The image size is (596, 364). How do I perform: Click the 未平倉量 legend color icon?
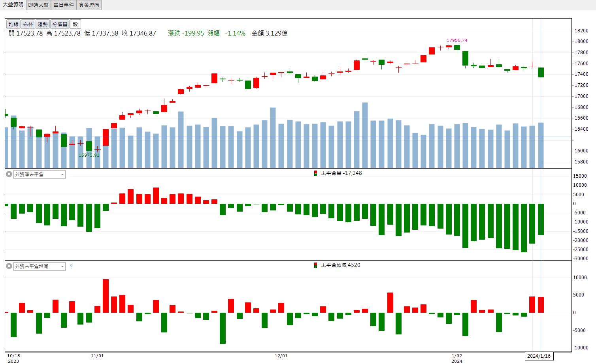point(315,173)
